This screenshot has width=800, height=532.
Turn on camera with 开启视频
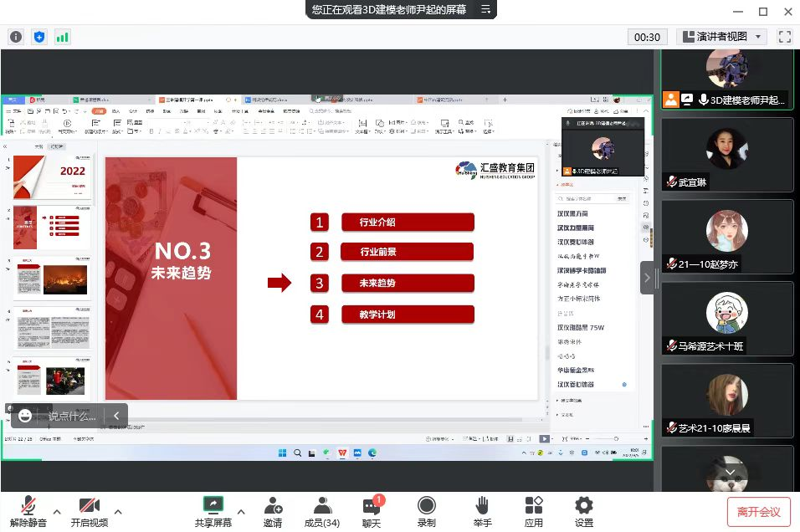[x=89, y=511]
